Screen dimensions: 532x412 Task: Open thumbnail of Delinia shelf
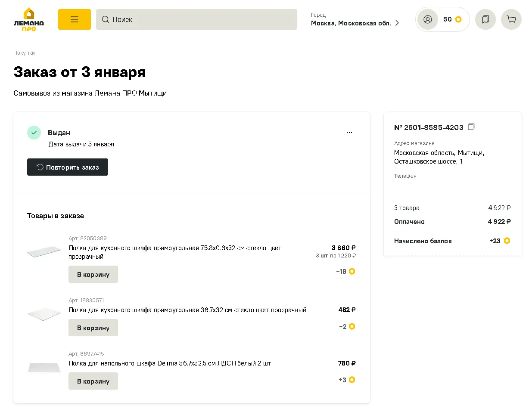44,368
